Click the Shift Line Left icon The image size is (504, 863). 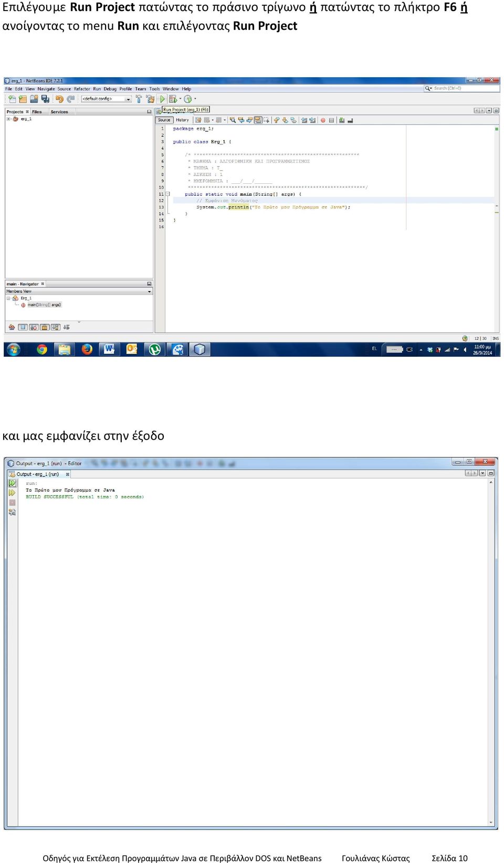coord(304,120)
